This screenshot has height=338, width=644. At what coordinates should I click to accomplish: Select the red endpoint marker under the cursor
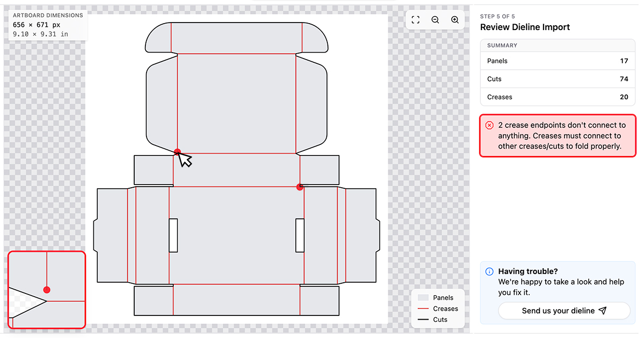(178, 152)
